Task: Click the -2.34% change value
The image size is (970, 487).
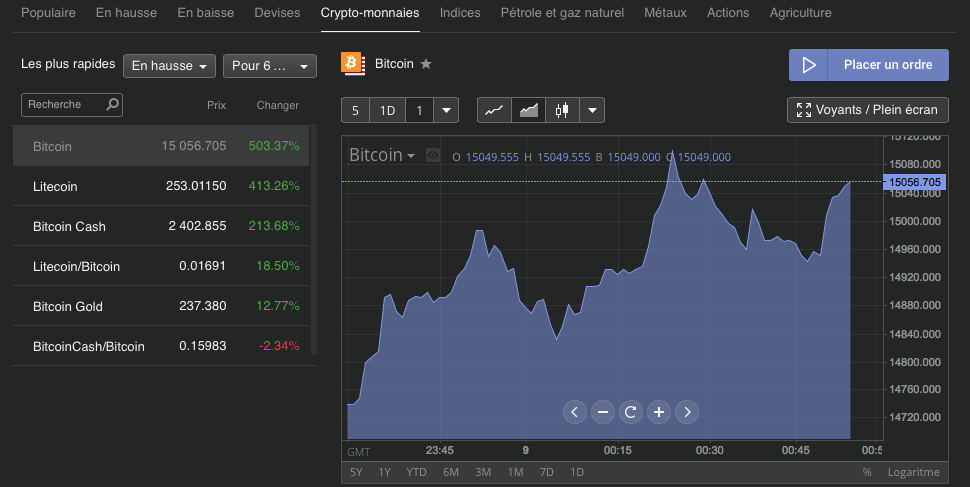Action: point(279,346)
